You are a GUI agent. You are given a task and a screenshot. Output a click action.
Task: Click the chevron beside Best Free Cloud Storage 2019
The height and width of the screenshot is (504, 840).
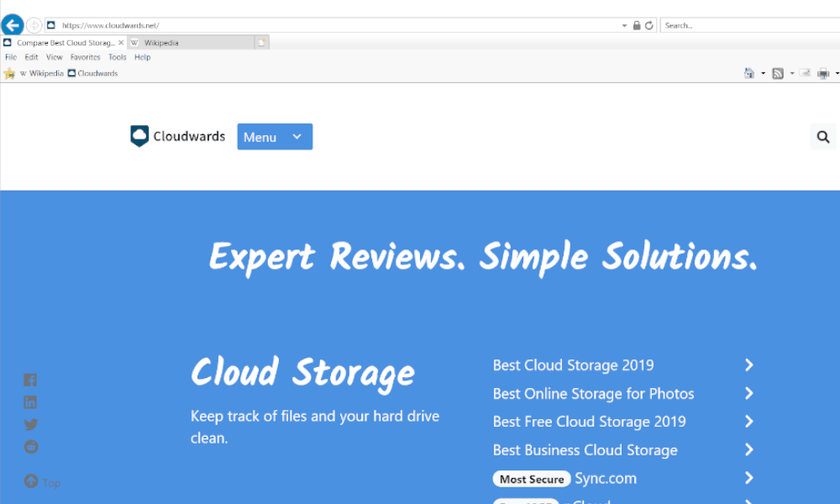tap(749, 422)
